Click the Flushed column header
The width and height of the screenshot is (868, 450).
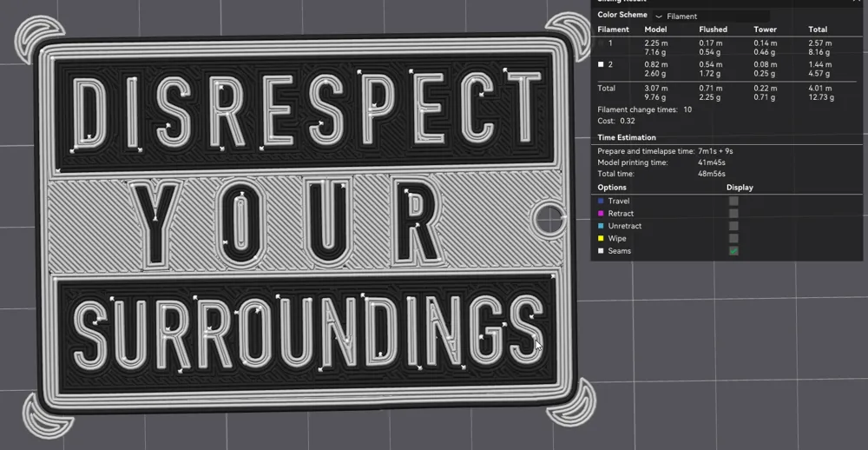click(x=713, y=30)
